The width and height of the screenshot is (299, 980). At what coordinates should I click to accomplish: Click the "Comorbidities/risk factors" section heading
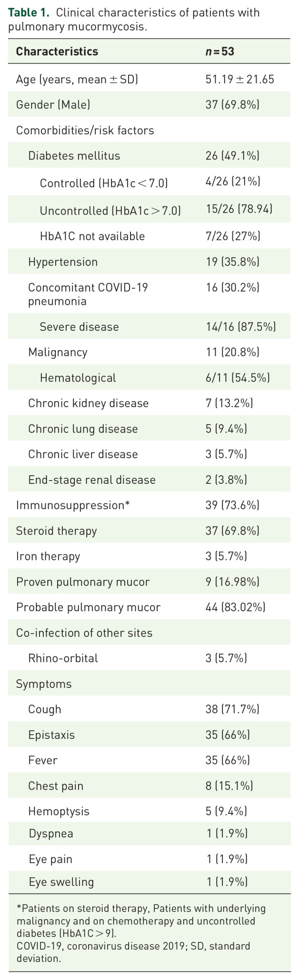pos(85,130)
